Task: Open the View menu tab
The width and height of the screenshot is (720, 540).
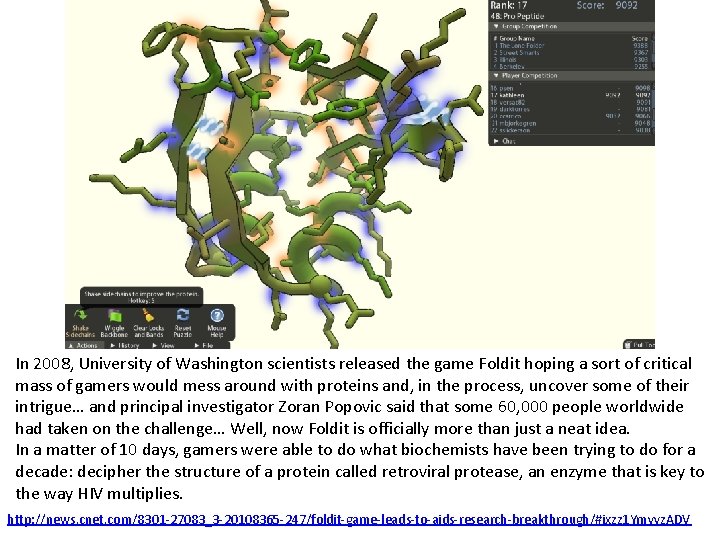Action: pyautogui.click(x=163, y=345)
